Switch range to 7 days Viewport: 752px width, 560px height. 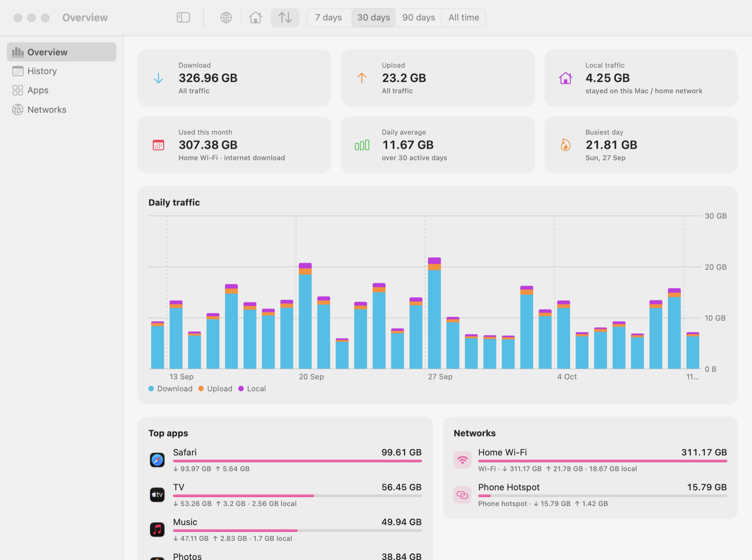point(328,18)
